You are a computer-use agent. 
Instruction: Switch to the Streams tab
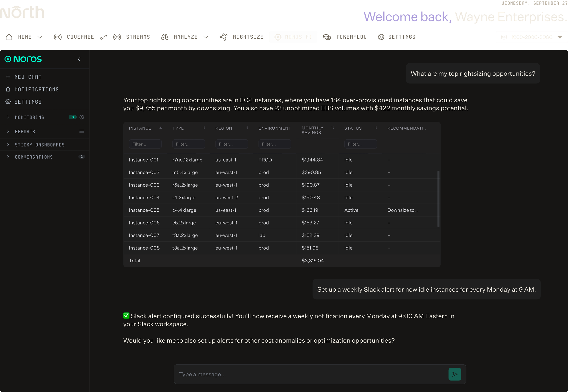[x=138, y=37]
